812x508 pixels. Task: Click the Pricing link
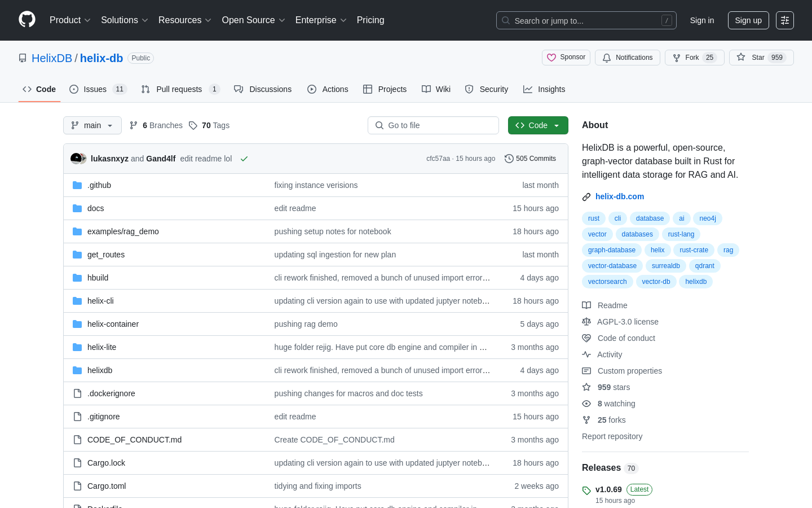click(x=370, y=20)
